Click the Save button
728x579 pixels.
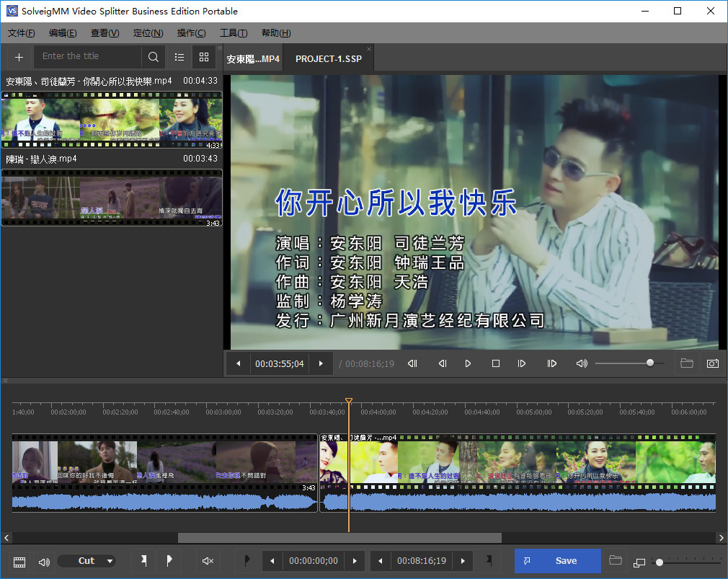pyautogui.click(x=557, y=560)
